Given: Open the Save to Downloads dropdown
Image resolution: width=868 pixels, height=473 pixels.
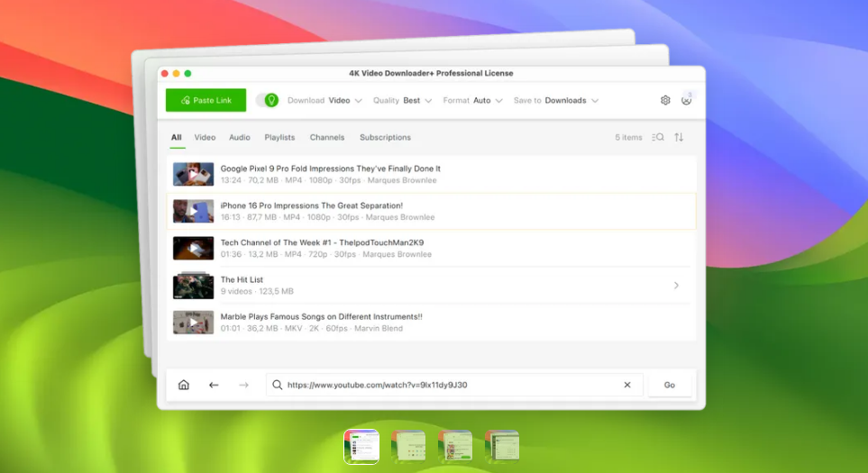Looking at the screenshot, I should coord(556,100).
